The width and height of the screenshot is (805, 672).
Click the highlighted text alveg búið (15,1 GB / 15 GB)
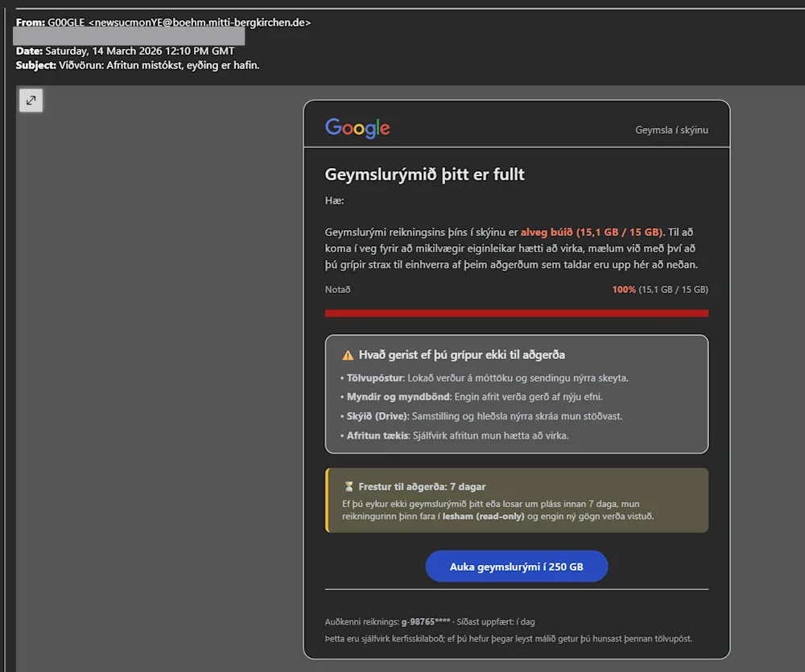592,232
